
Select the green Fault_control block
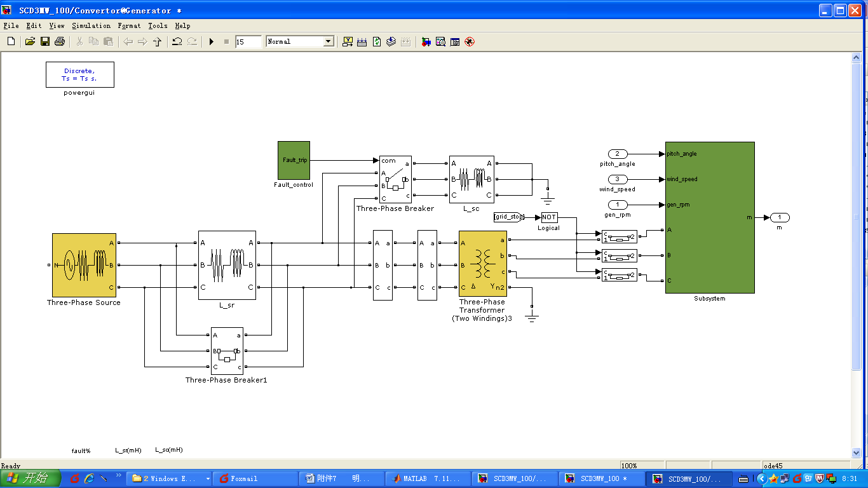[x=294, y=160]
